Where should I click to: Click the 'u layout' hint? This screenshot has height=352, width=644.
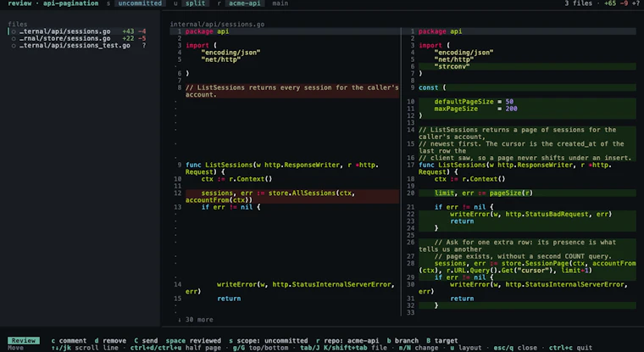click(464, 348)
